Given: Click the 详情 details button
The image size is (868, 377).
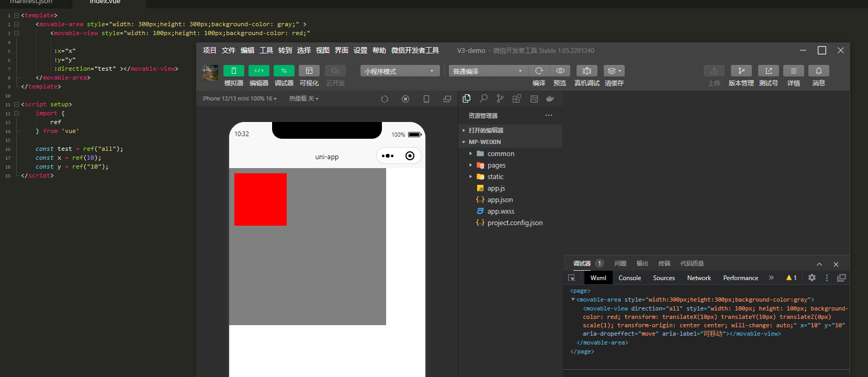Looking at the screenshot, I should 793,71.
